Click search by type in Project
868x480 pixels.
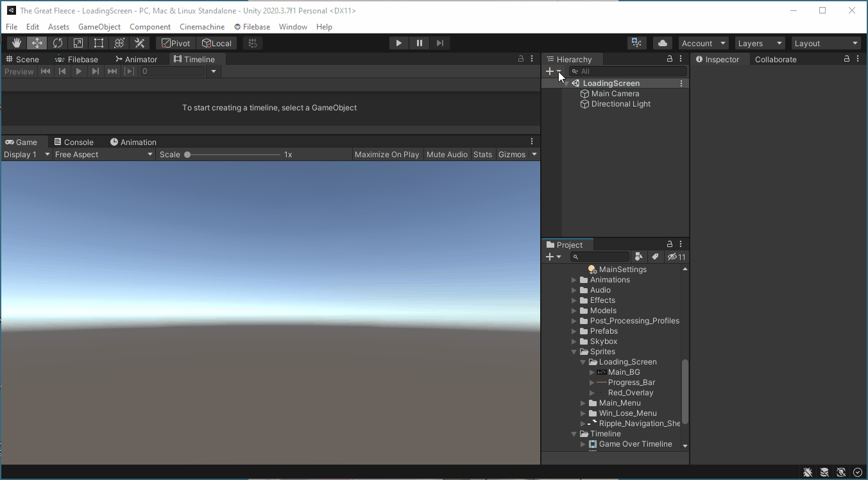pyautogui.click(x=638, y=257)
